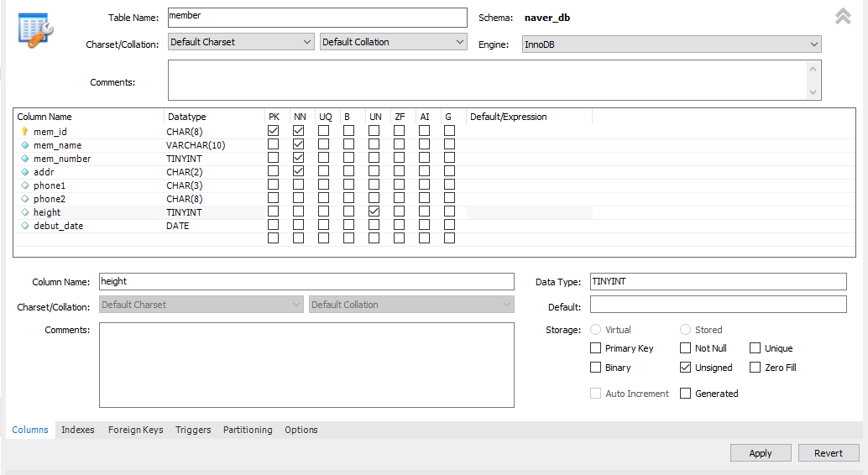Enable the Unique checkbox
Viewport: 868px width, 475px height.
click(755, 348)
